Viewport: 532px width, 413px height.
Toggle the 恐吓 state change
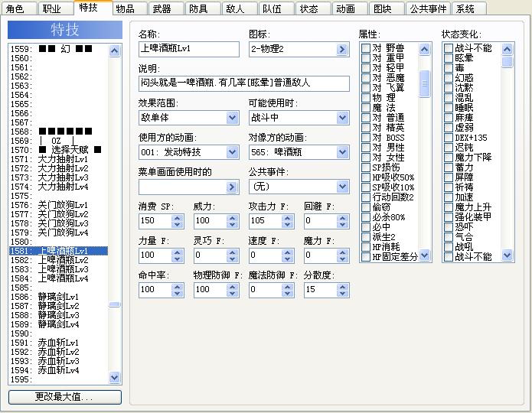(449, 227)
